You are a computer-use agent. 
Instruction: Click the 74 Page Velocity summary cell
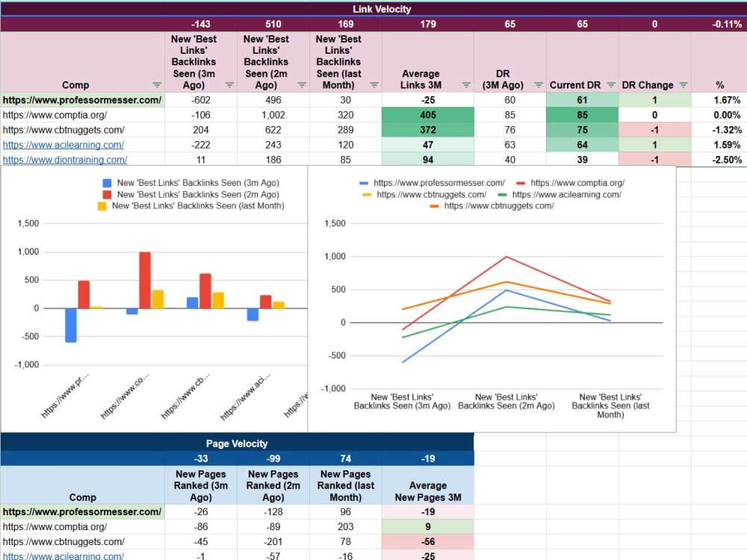(345, 458)
